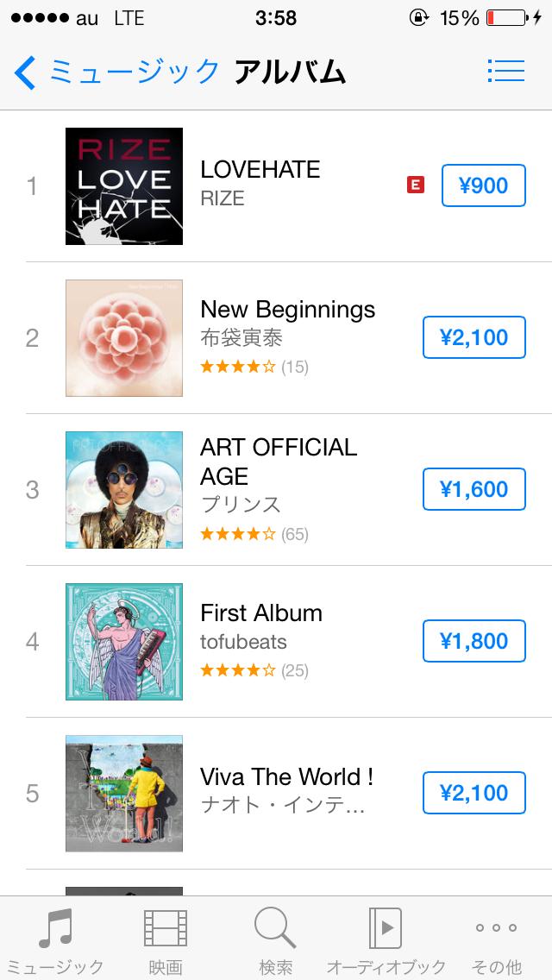The image size is (552, 980).
Task: Tap the back chevron to ミュージック
Action: (26, 72)
